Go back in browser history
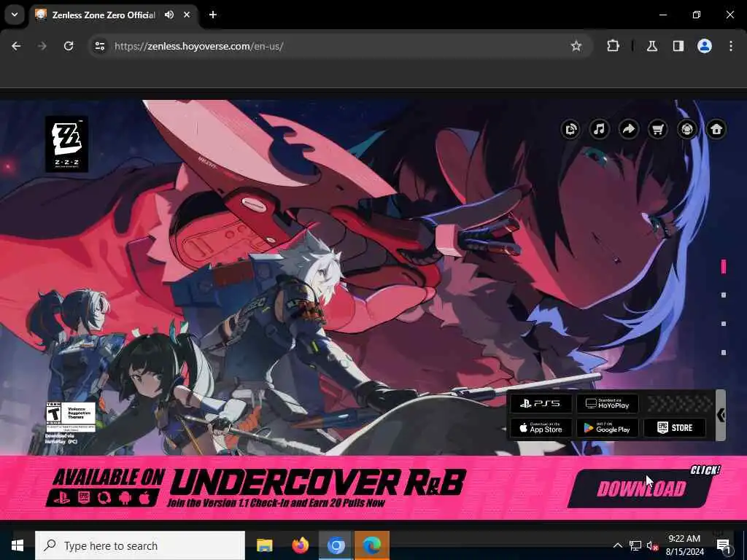 16,46
